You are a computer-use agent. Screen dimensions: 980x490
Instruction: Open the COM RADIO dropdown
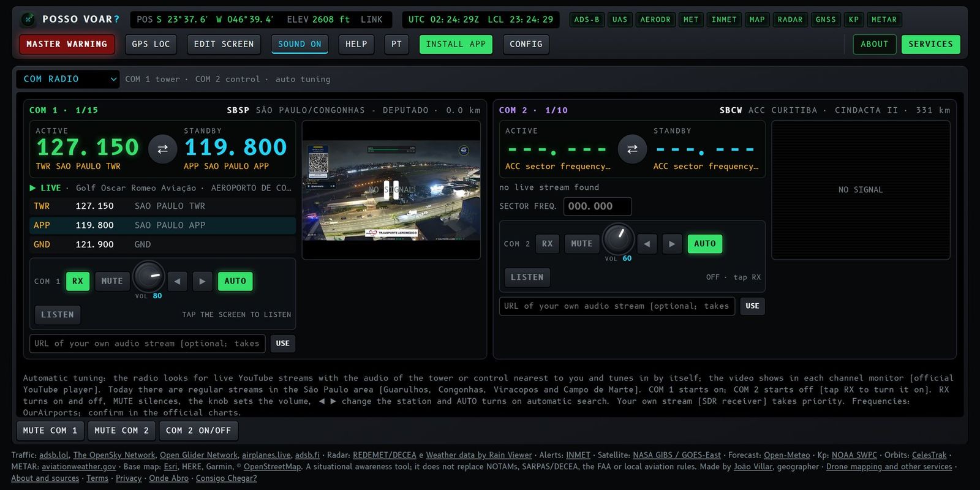pyautogui.click(x=69, y=79)
